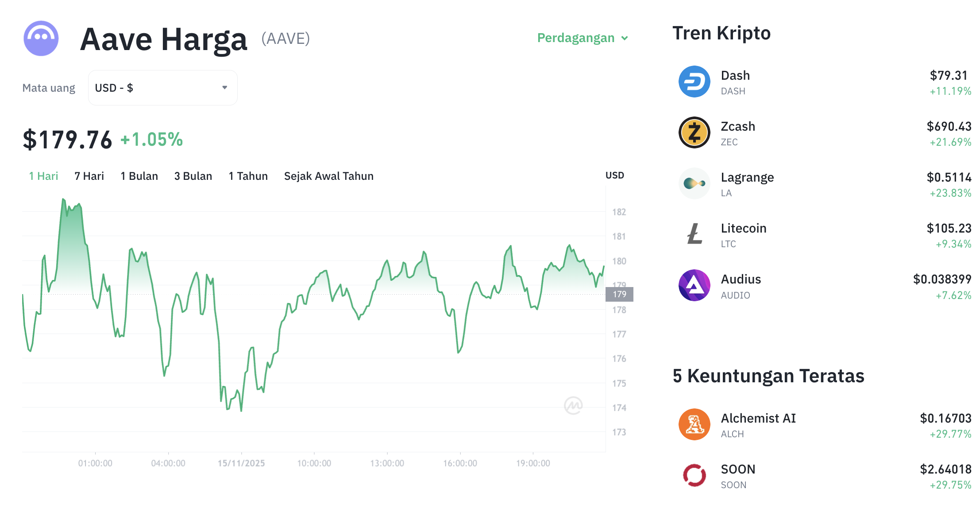Select the 1 Tahun time range
This screenshot has height=505, width=980.
pos(248,176)
